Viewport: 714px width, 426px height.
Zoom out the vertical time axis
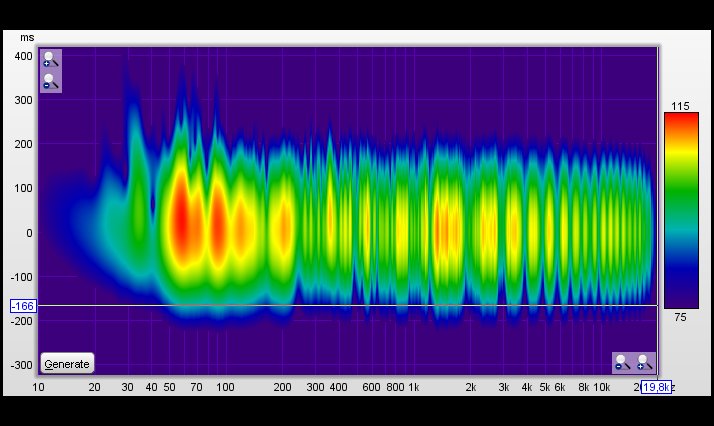(x=51, y=82)
